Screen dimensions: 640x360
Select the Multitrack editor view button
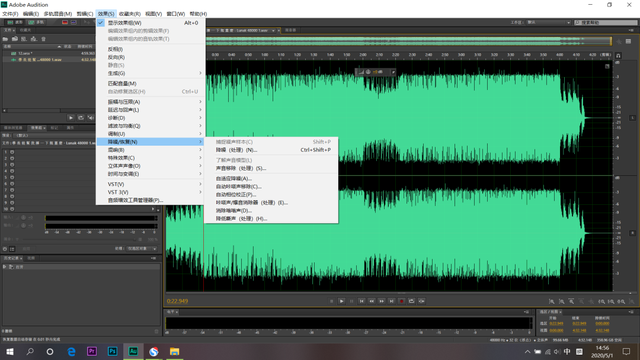coord(36,22)
